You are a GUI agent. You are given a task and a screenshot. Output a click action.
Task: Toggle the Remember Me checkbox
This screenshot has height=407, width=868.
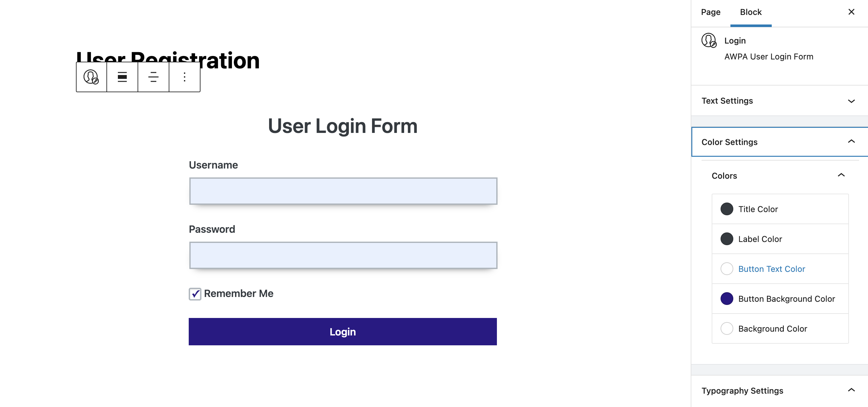[x=195, y=293]
